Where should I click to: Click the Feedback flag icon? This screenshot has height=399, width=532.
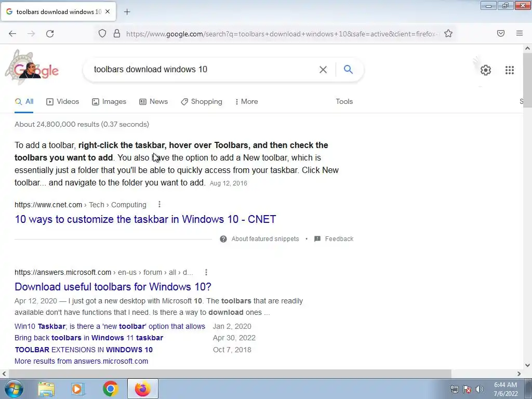click(x=317, y=239)
